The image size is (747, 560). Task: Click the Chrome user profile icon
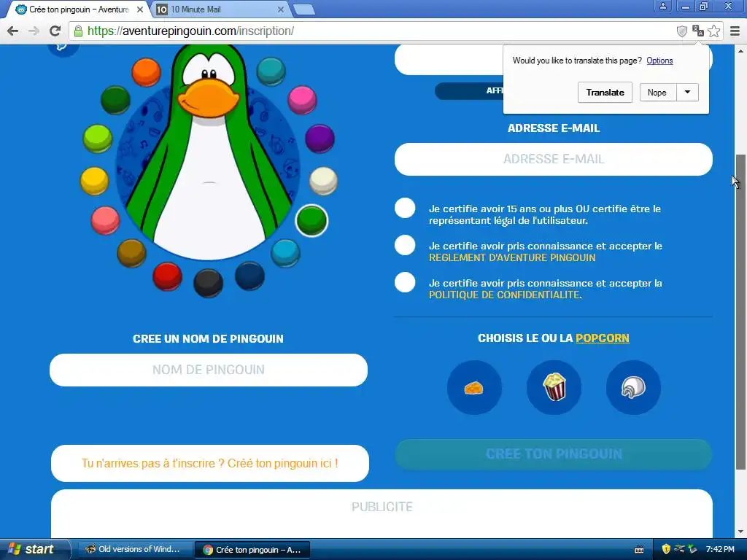(662, 6)
